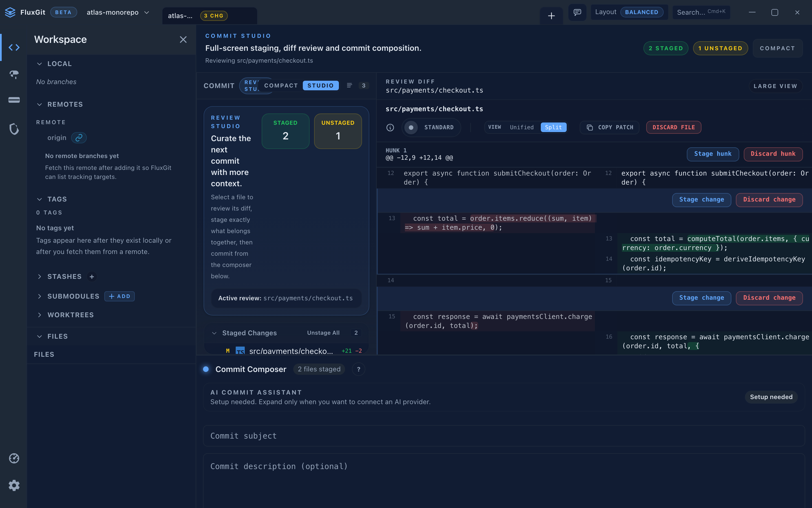This screenshot has width=812, height=508.
Task: Click the '2 files staged' badge
Action: click(319, 369)
